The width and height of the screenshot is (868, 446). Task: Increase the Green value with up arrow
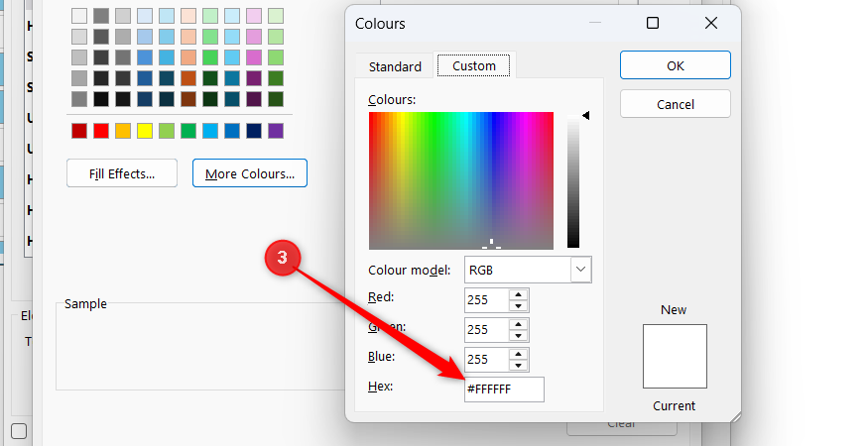click(518, 324)
